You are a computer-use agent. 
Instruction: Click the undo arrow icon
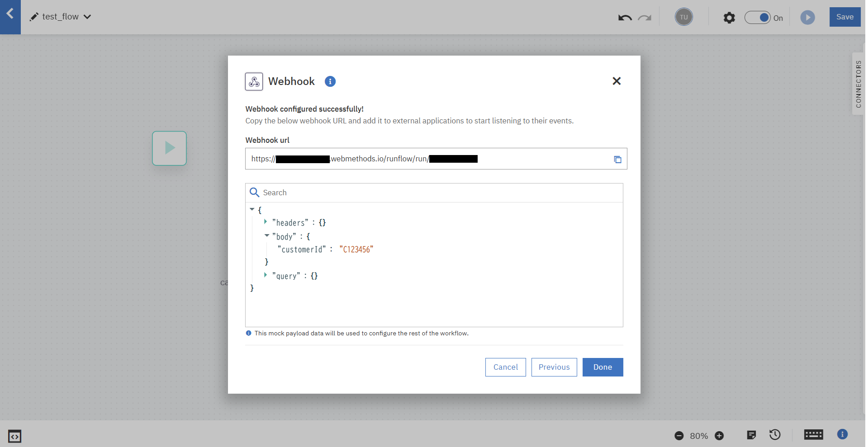point(625,18)
